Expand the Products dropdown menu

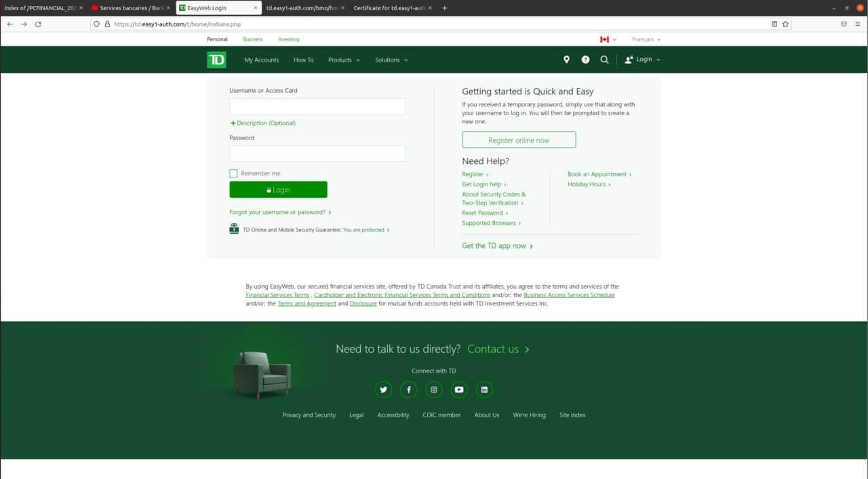344,60
